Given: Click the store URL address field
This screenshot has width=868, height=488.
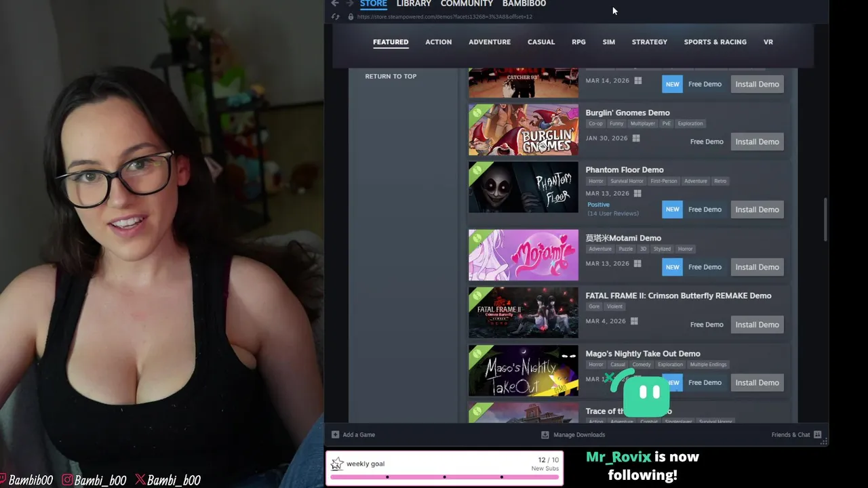Looking at the screenshot, I should [443, 16].
